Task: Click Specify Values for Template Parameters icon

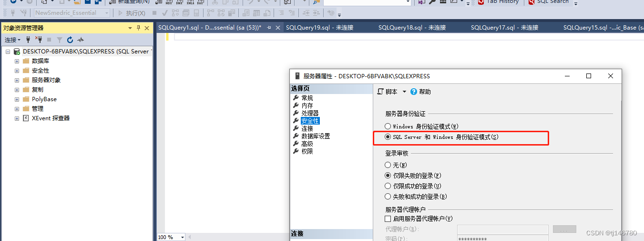Action: pyautogui.click(x=331, y=13)
